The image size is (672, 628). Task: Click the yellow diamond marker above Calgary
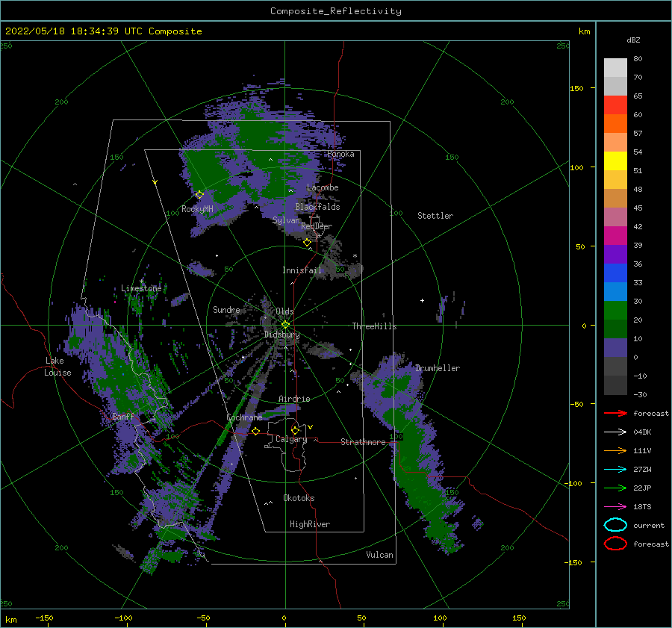click(x=295, y=430)
